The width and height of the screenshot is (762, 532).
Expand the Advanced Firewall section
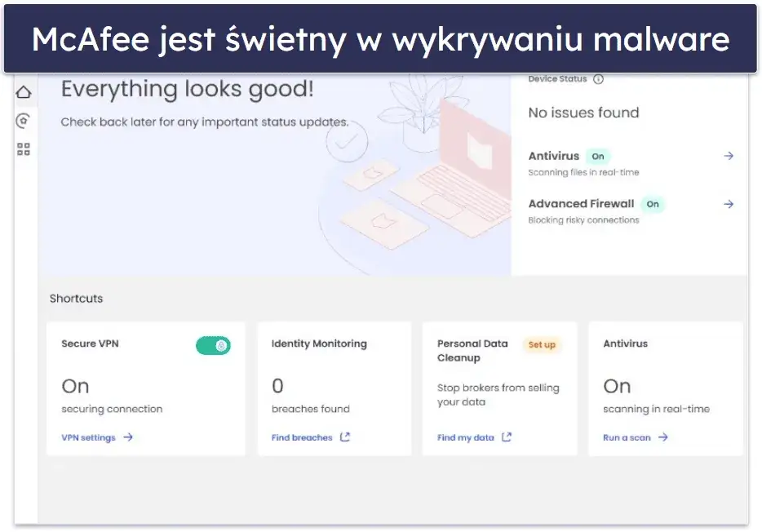pyautogui.click(x=581, y=204)
